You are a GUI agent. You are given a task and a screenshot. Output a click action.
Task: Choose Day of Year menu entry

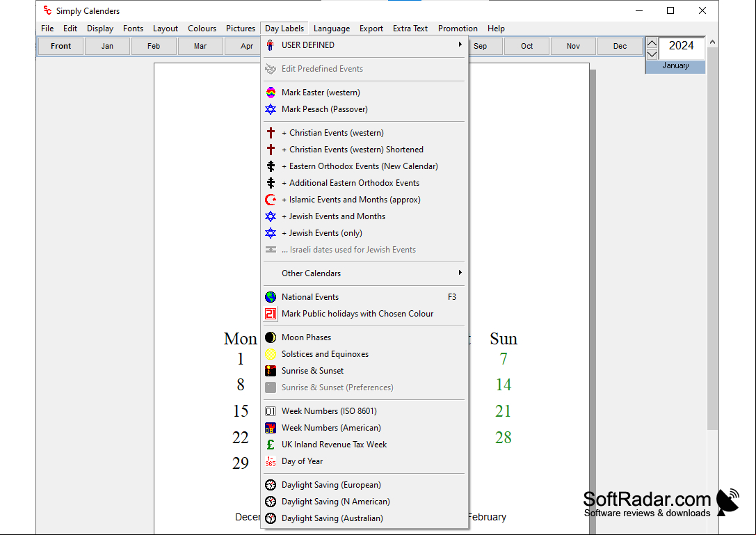tap(364, 462)
